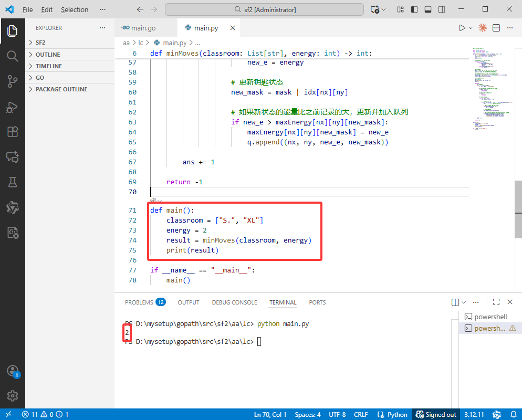Toggle the Secondary Side Bar
Image resolution: width=522 pixels, height=420 pixels.
pos(442,9)
